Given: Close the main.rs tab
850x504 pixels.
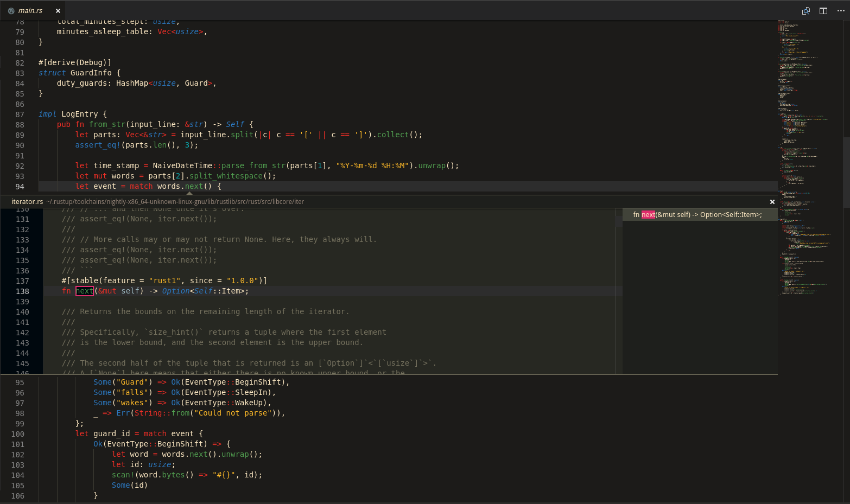Looking at the screenshot, I should [x=58, y=11].
